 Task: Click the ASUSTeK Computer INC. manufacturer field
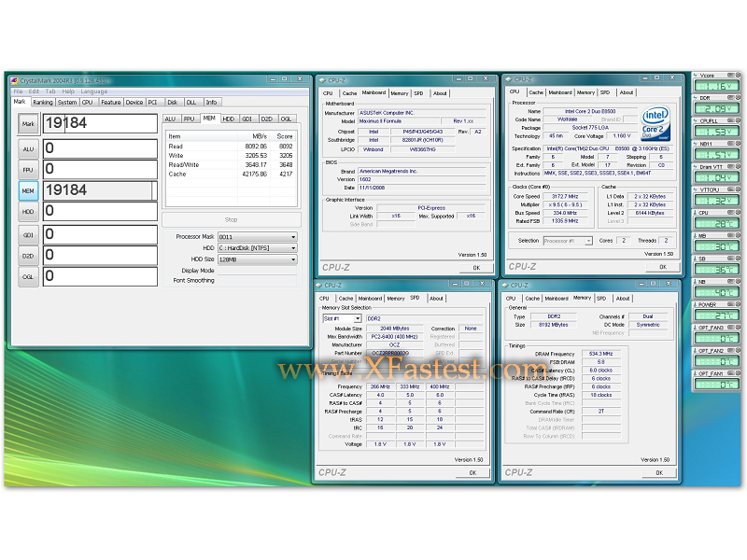(422, 113)
